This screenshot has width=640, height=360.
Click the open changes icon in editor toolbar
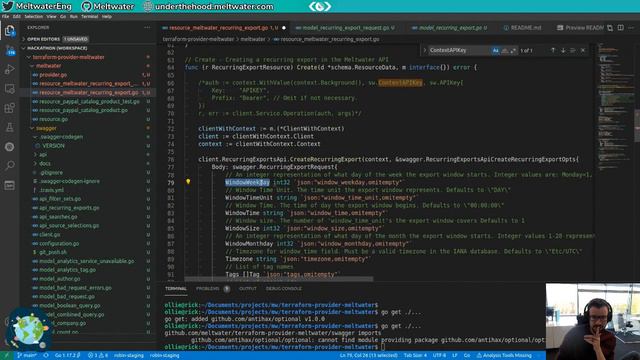[610, 28]
